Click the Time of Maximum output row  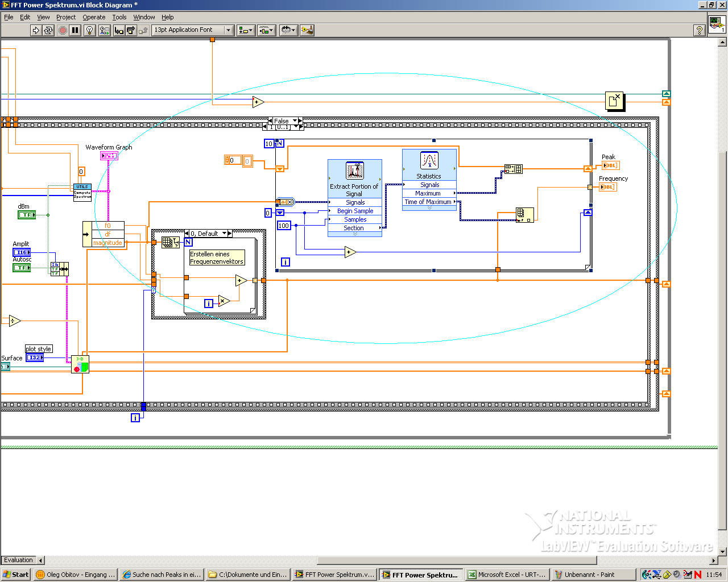coord(429,202)
